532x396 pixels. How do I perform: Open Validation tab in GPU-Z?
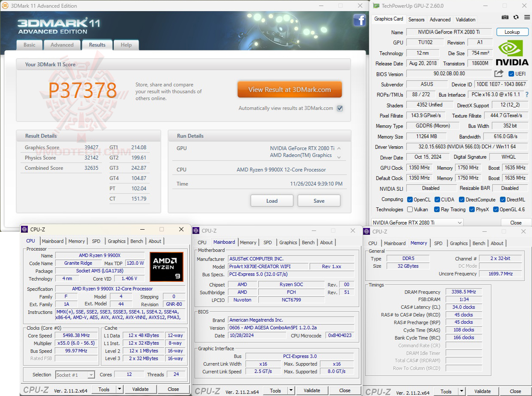(x=465, y=20)
